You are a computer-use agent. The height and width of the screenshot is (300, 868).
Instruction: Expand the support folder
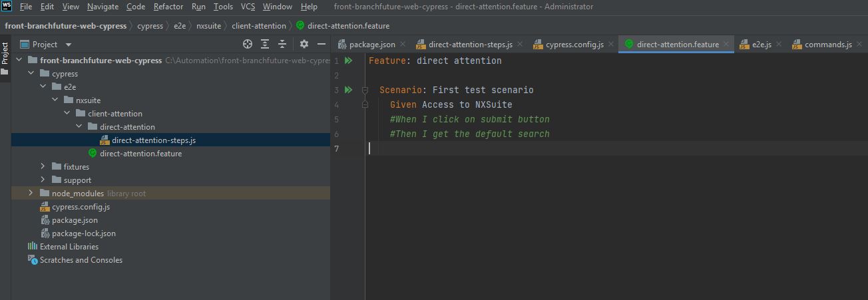coord(43,180)
